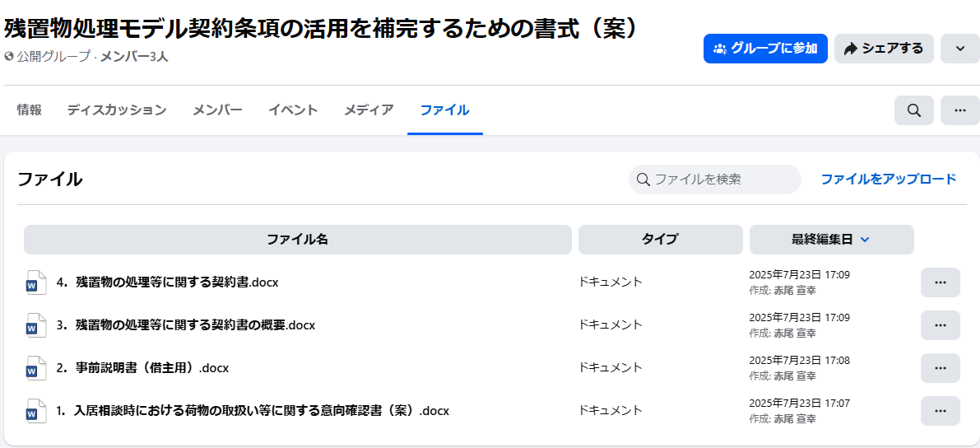
Task: Expand the chevron dropdown next to シェアする
Action: coord(959,49)
